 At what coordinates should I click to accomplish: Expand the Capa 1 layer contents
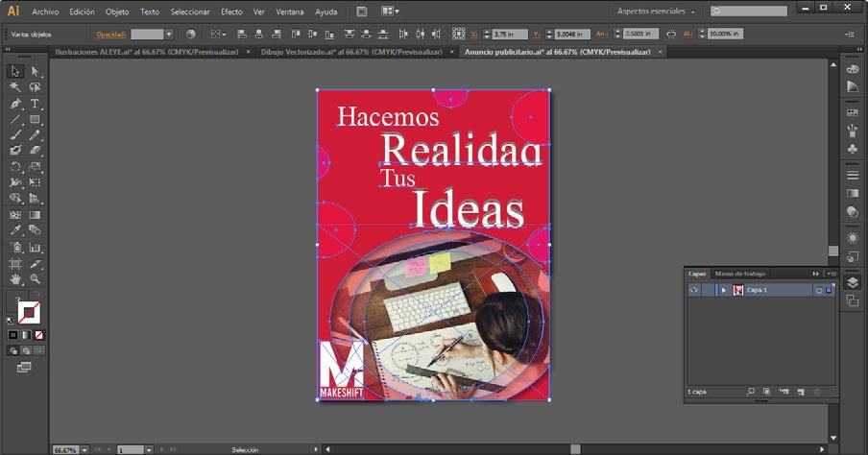click(x=724, y=290)
